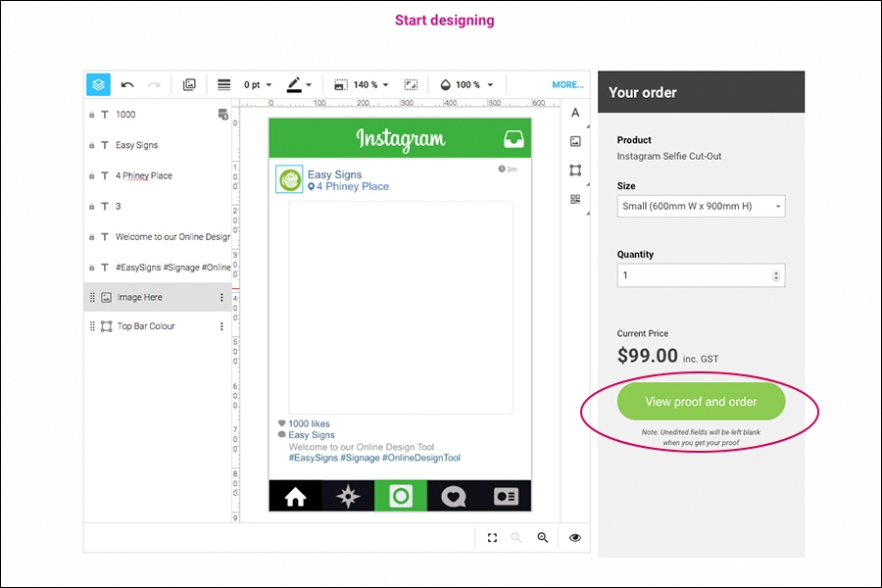Screen dimensions: 882x588
Task: Click the Easy Signs profile avatar on canvas
Action: point(290,179)
